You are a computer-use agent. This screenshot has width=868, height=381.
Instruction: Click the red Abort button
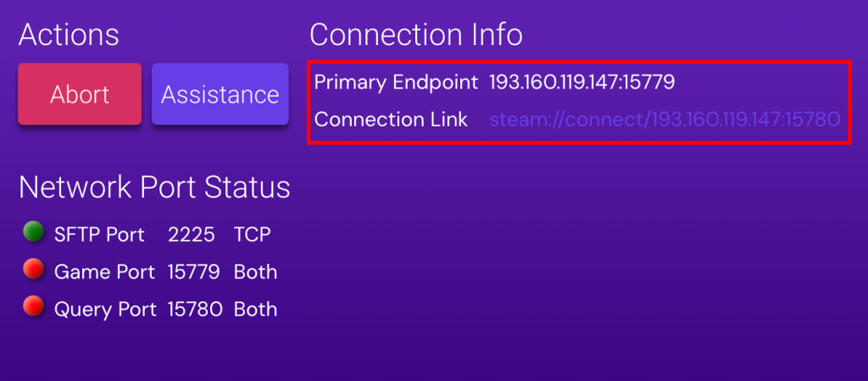(x=80, y=94)
